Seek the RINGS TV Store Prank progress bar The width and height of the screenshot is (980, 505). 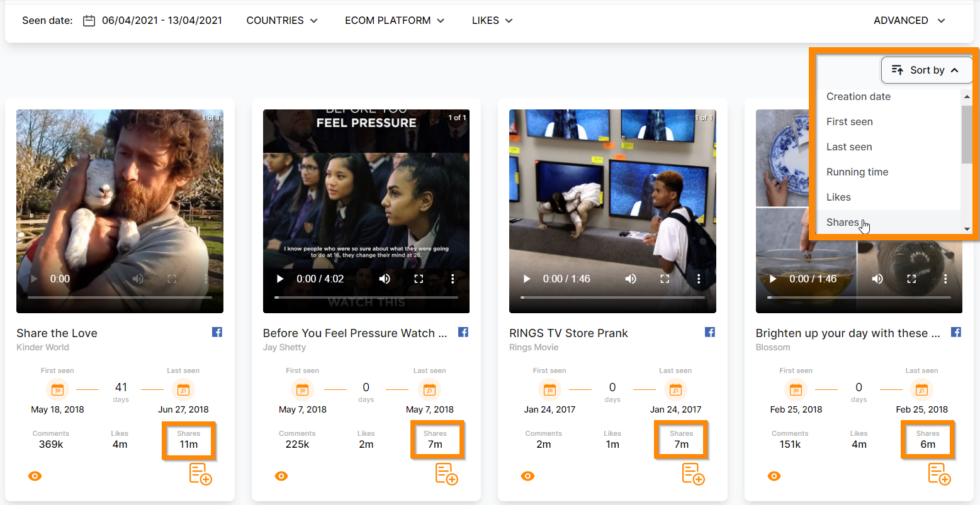[x=612, y=297]
